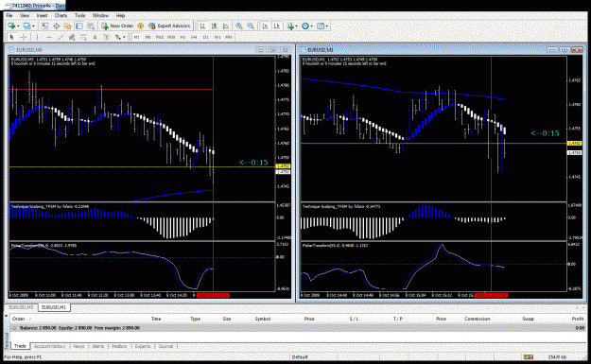Image resolution: width=591 pixels, height=364 pixels.
Task: Select the crosshair tool
Action: point(24,37)
